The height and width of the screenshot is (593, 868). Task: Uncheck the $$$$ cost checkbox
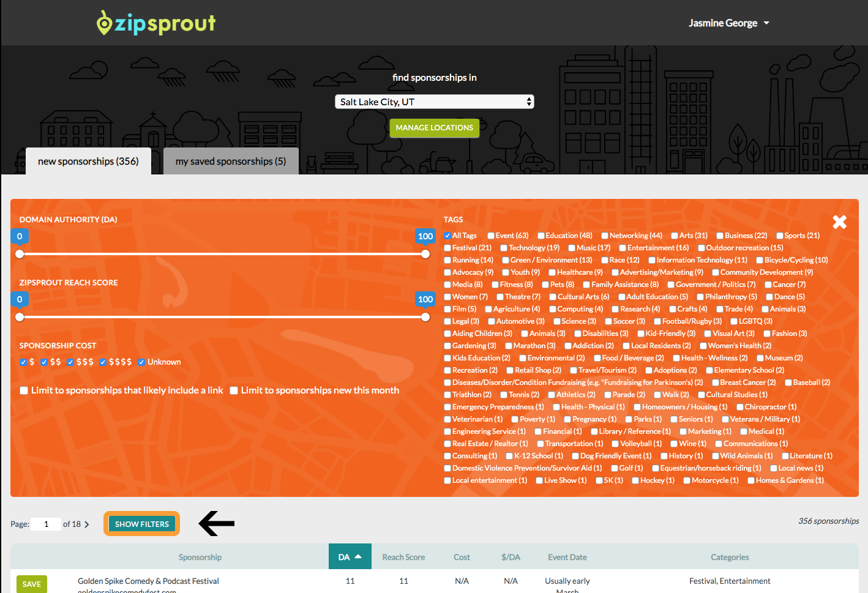coord(103,362)
